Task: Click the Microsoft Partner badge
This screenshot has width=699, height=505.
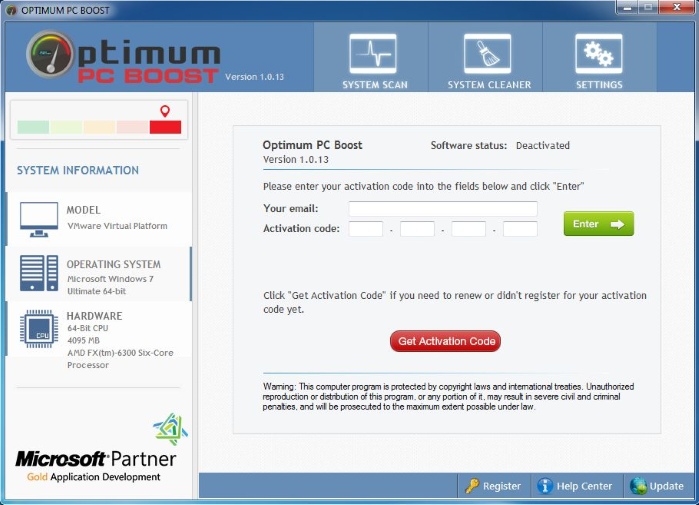Action: (x=96, y=460)
